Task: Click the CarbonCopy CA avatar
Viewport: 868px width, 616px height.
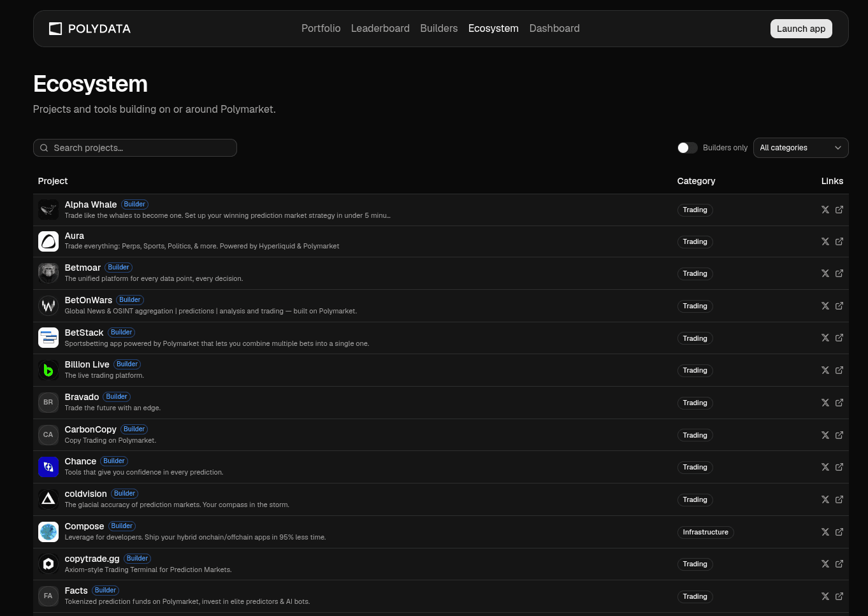Action: (48, 435)
